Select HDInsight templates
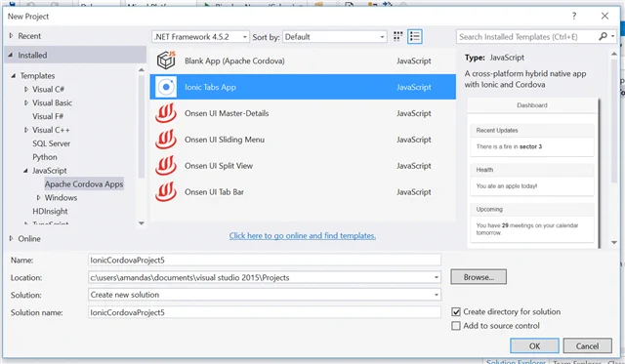 (x=50, y=211)
